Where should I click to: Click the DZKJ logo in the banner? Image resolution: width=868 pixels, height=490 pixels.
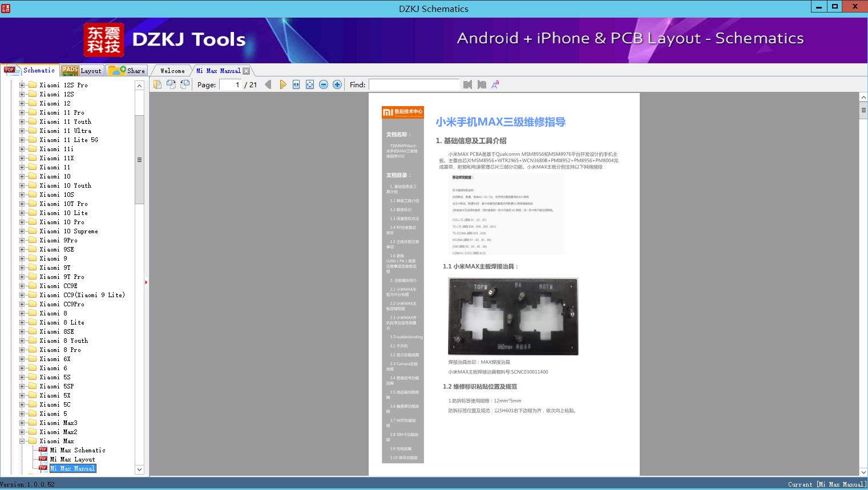click(x=104, y=40)
